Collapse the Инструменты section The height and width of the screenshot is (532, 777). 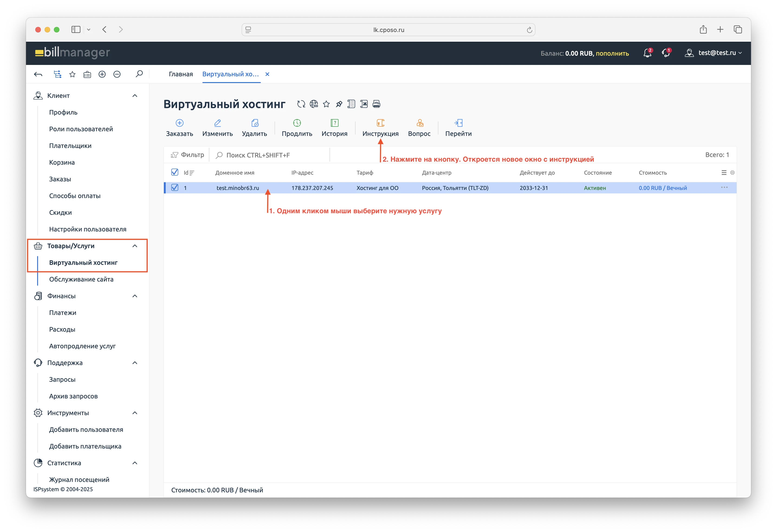[x=135, y=413]
